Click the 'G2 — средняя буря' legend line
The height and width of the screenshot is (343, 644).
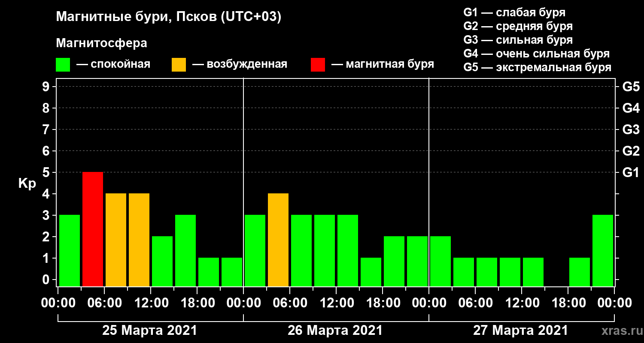(518, 26)
